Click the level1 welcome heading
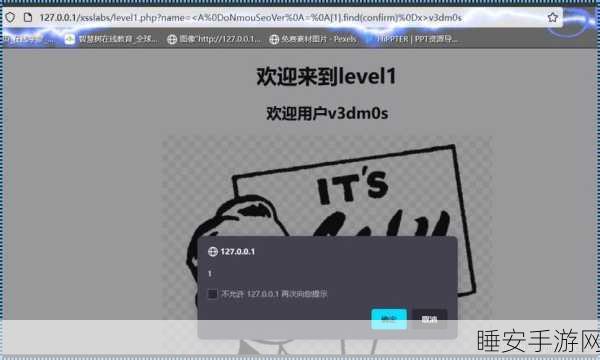Viewport: 600px width, 360px height. [x=326, y=76]
